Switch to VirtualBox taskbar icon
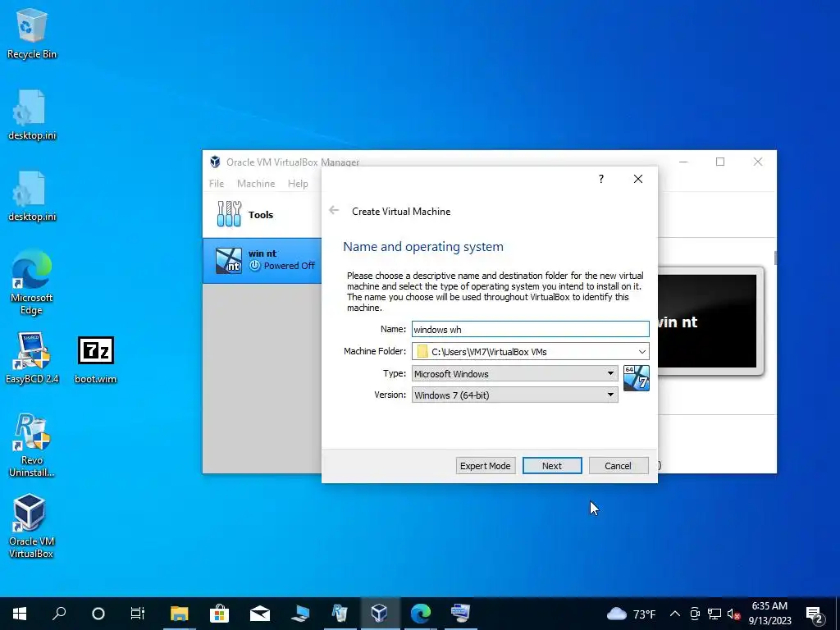Image resolution: width=840 pixels, height=630 pixels. point(380,614)
